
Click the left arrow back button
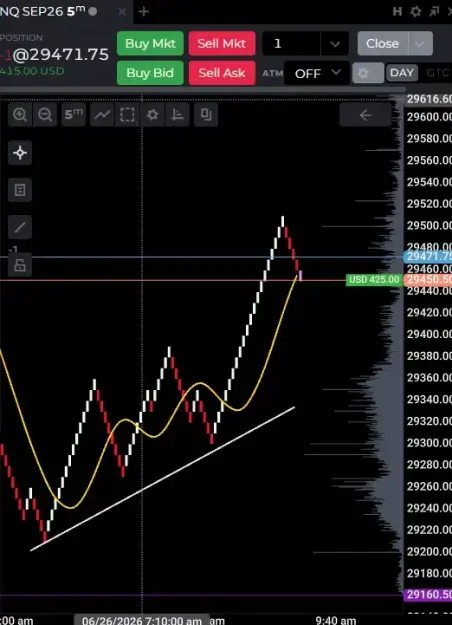tap(365, 115)
